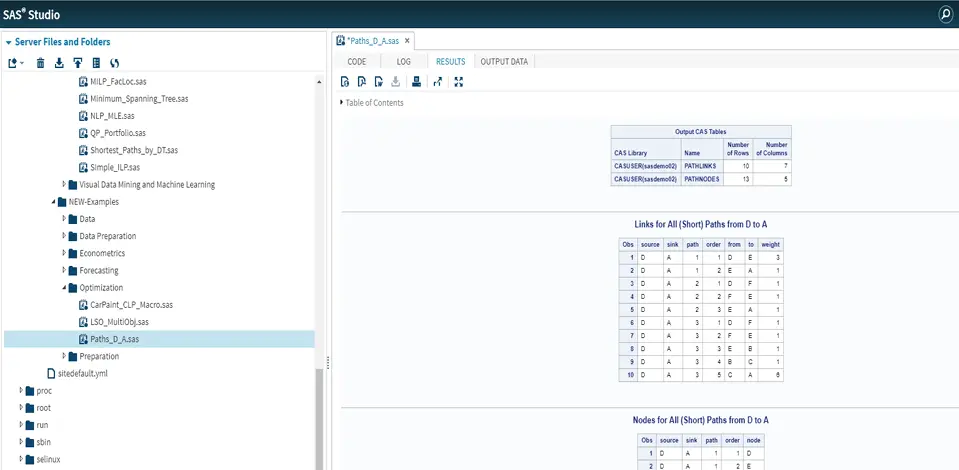Expand the Econometrics folder arrow
The height and width of the screenshot is (470, 959).
[64, 253]
